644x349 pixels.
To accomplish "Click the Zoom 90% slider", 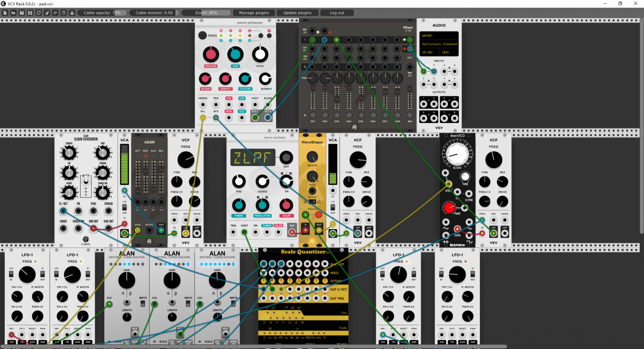I will point(206,13).
